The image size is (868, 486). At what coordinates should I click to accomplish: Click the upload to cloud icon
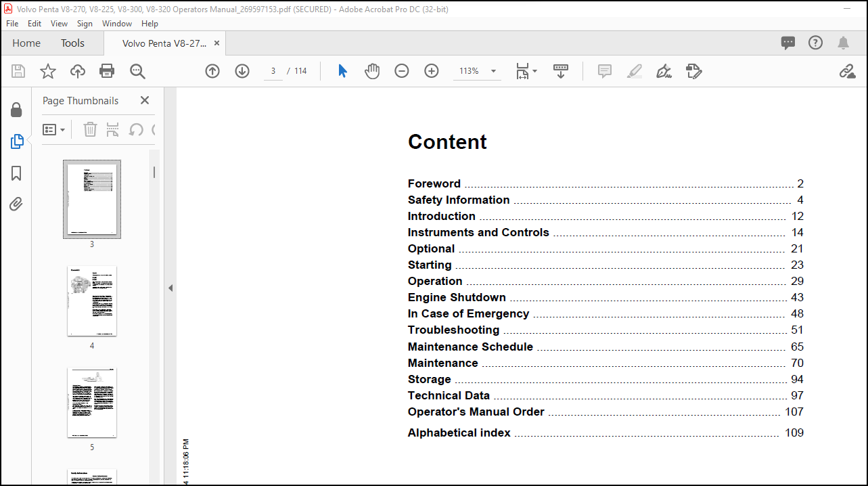point(78,71)
